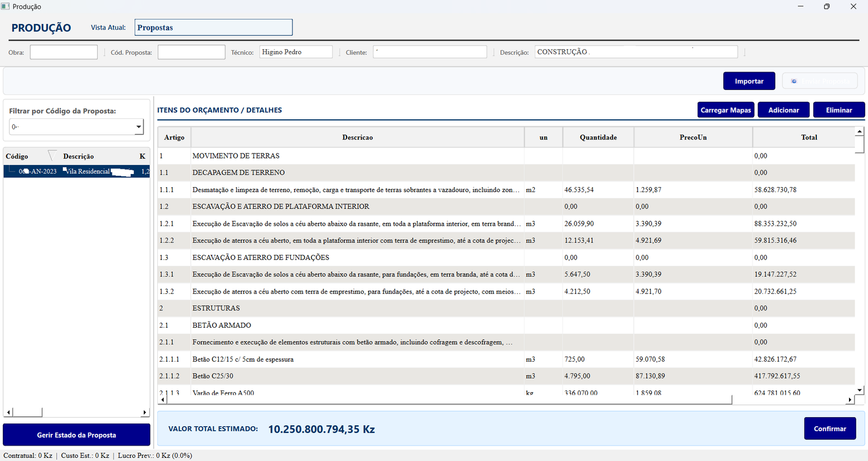Viewport: 868px width, 461px height.
Task: Click the proposal list's scroll right arrow
Action: coord(144,412)
